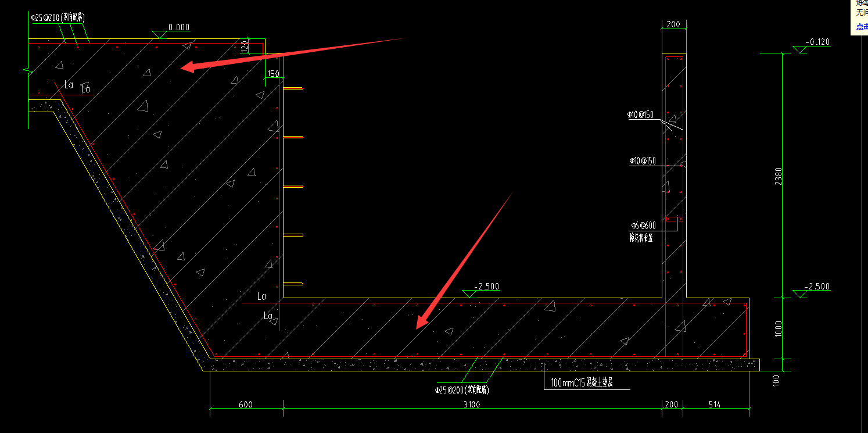Select the -2.500 elevation at far right
Viewport: 868px width, 433px height.
click(x=818, y=287)
